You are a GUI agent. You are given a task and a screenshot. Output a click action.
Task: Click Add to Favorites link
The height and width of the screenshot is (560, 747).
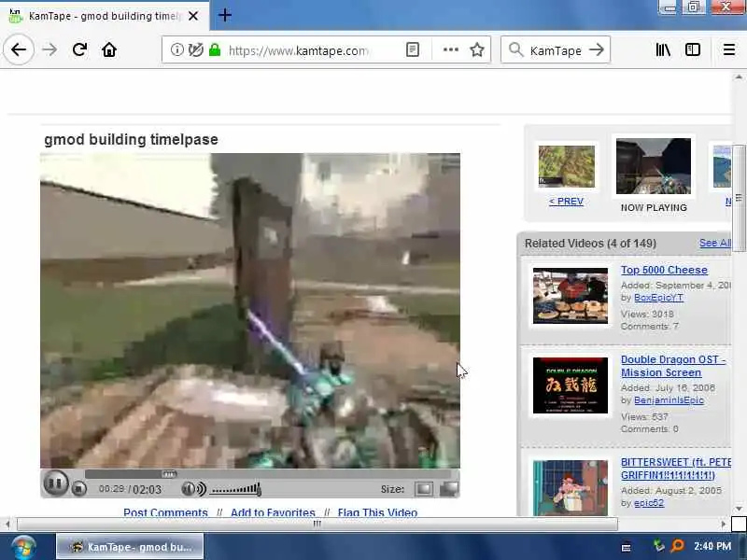tap(273, 512)
